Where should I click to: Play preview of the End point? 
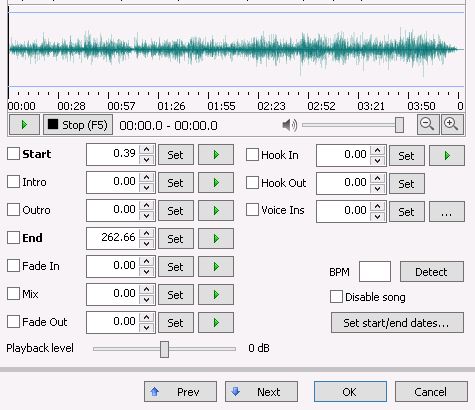[216, 239]
